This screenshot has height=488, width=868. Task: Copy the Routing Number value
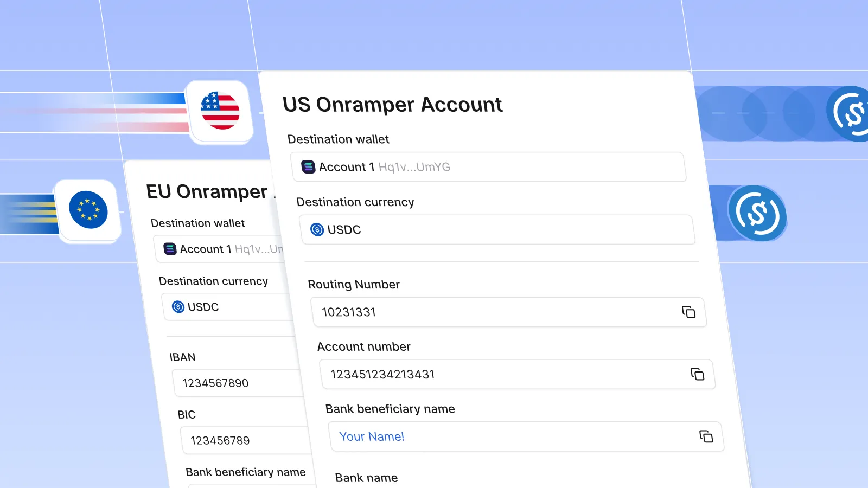coord(688,312)
